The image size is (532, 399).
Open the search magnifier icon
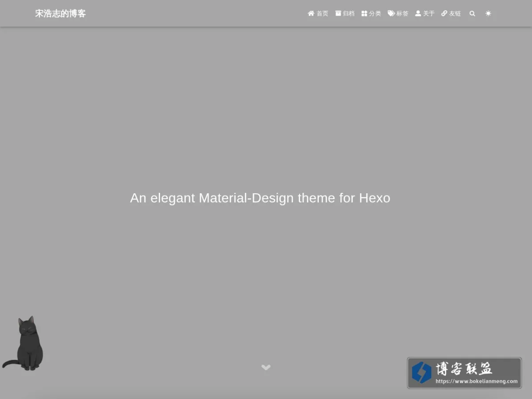pos(472,14)
